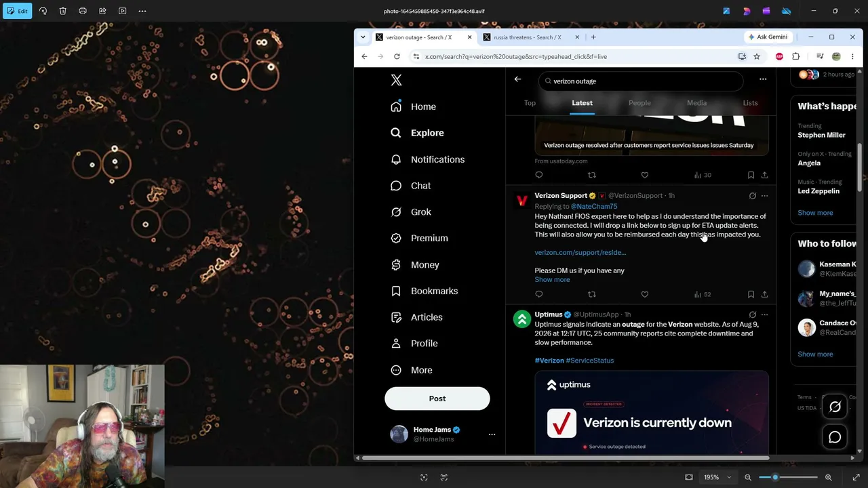The width and height of the screenshot is (868, 488).
Task: Expand More options in X sidebar
Action: click(412, 370)
